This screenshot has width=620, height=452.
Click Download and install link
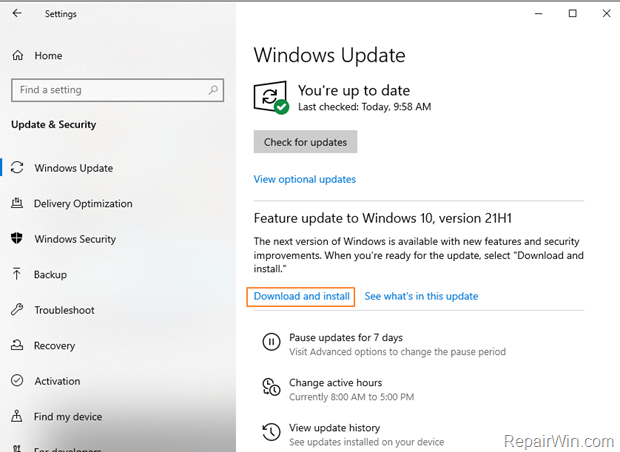301,297
